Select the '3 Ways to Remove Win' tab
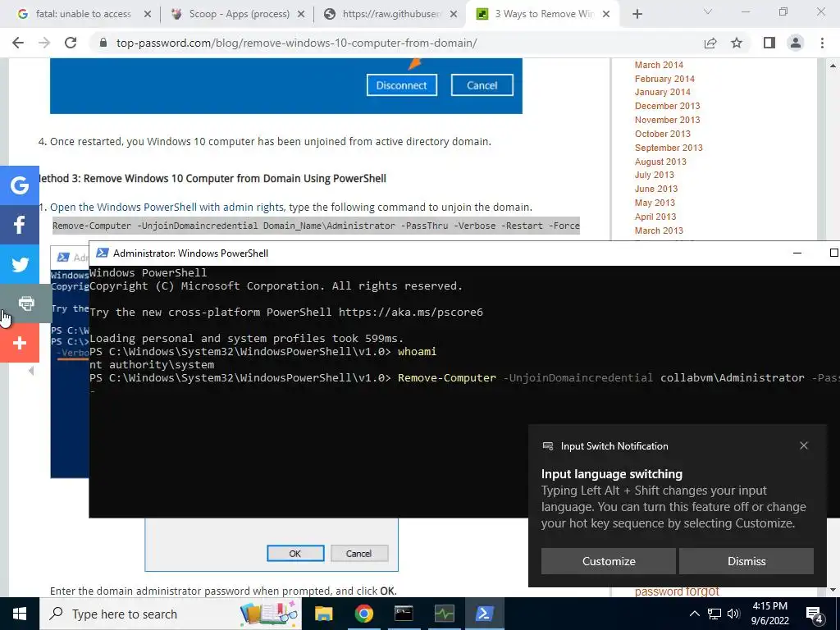The height and width of the screenshot is (630, 840). 545,14
